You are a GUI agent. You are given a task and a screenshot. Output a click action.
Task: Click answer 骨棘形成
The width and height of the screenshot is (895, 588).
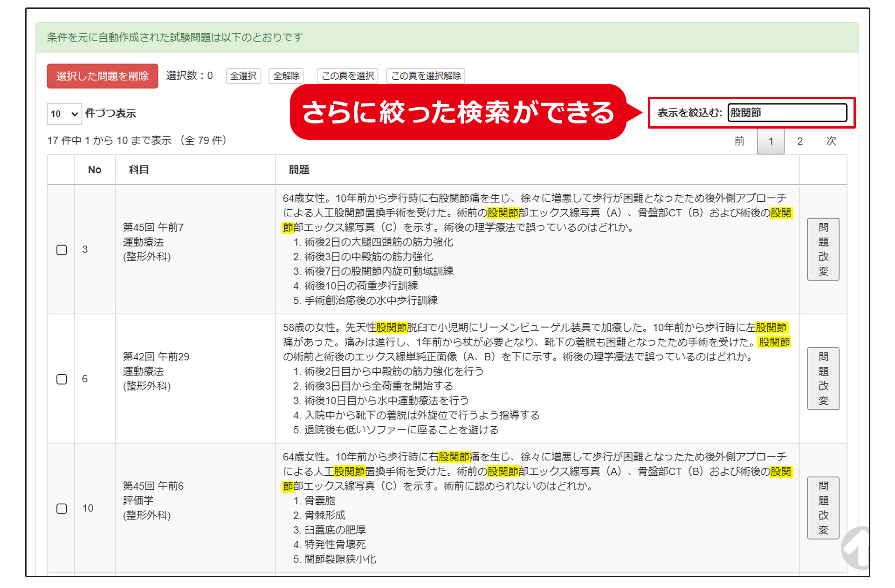(325, 515)
